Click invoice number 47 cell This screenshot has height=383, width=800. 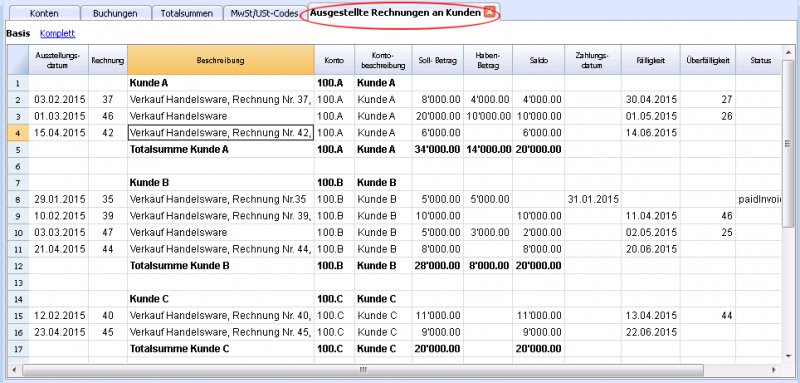pos(108,233)
